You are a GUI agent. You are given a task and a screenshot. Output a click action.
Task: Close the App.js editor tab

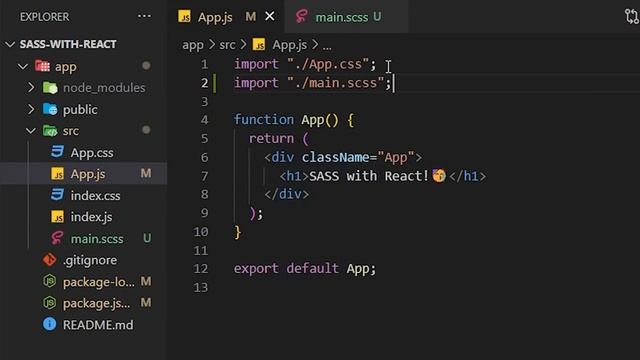270,16
